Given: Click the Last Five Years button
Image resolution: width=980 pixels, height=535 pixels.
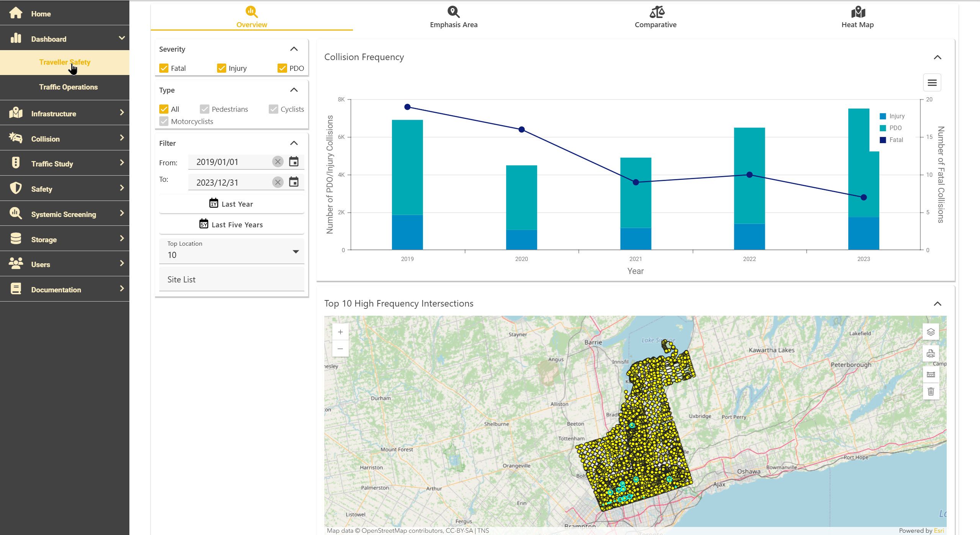Looking at the screenshot, I should click(232, 224).
